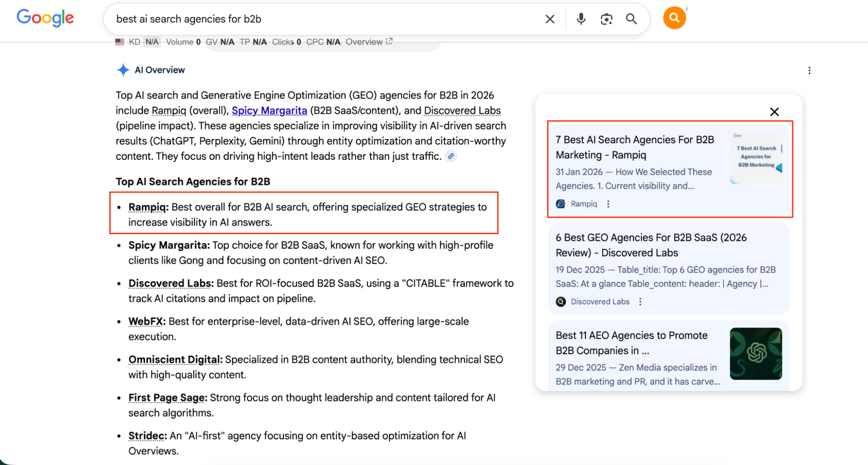Start voice search with the microphone icon

[x=581, y=19]
